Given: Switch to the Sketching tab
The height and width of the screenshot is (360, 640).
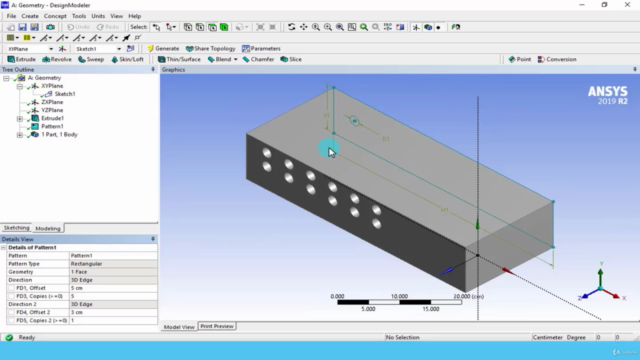Looking at the screenshot, I should click(17, 228).
